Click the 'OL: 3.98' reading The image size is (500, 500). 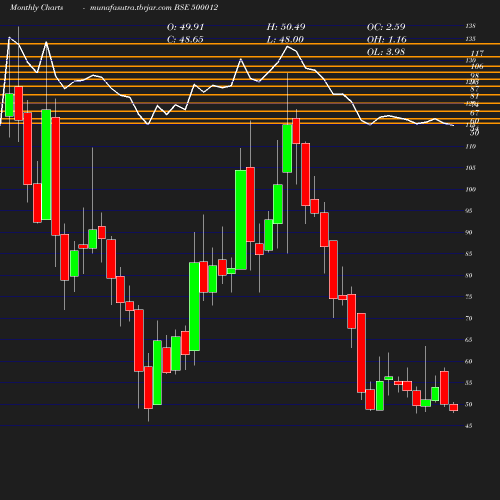386,52
